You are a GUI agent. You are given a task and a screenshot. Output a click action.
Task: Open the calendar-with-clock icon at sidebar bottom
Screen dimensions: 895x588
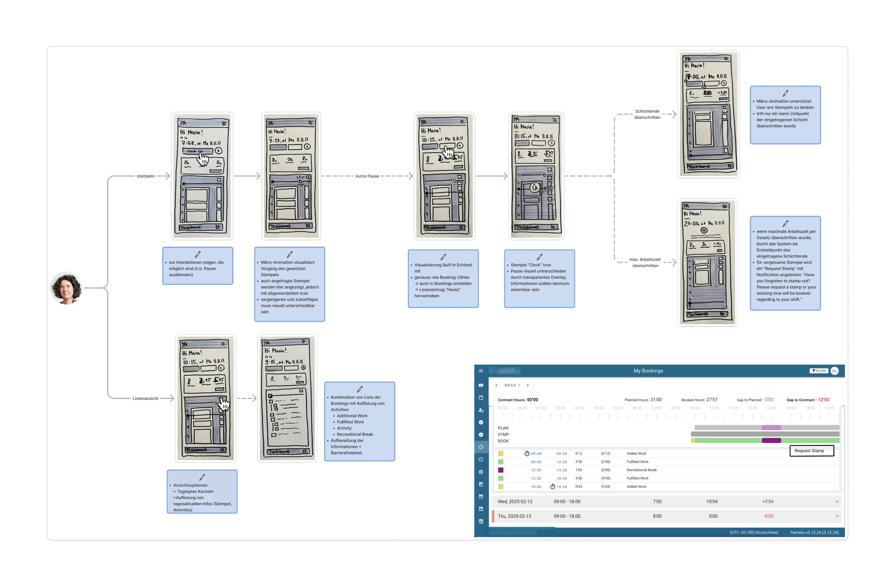click(x=481, y=521)
